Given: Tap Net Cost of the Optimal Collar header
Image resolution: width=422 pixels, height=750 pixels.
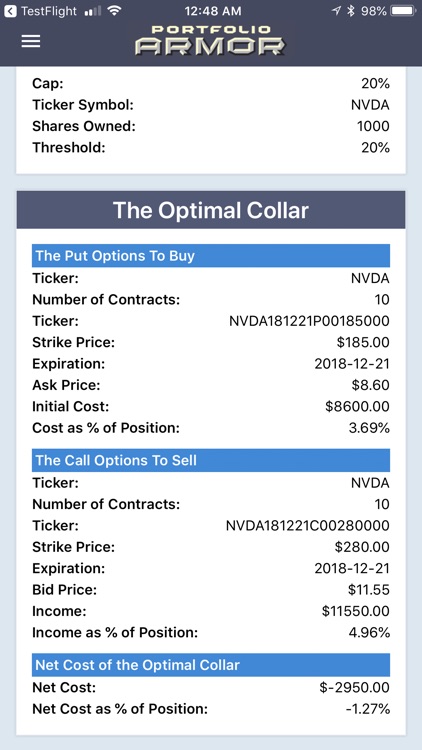Looking at the screenshot, I should click(211, 665).
